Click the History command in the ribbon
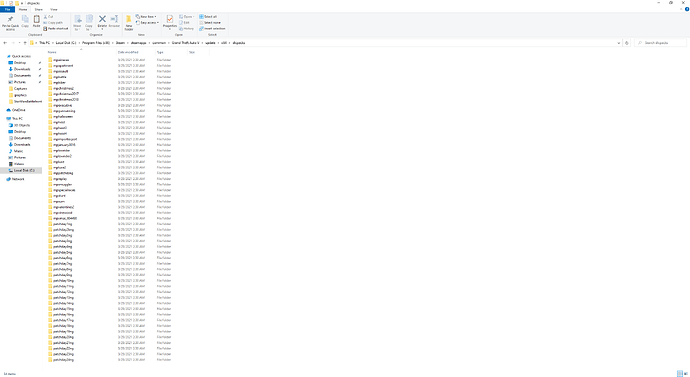690x377 pixels. 187,29
